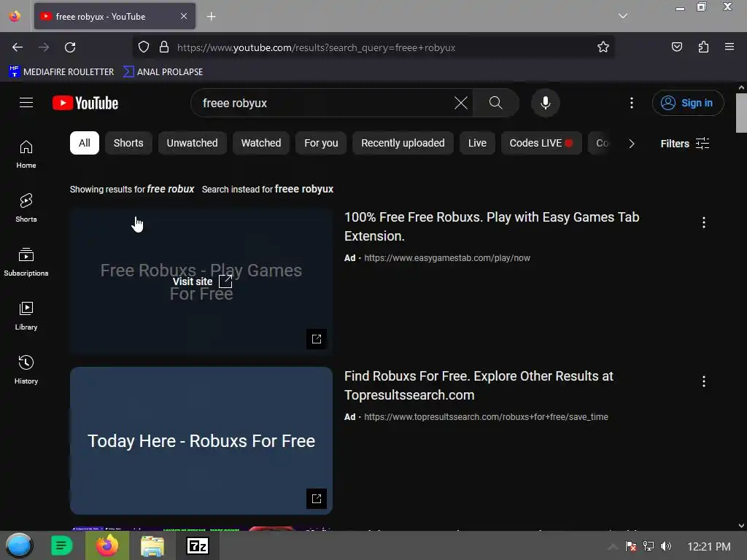This screenshot has width=747, height=560.
Task: Click the Visit site overlay on first ad
Action: pyautogui.click(x=201, y=281)
